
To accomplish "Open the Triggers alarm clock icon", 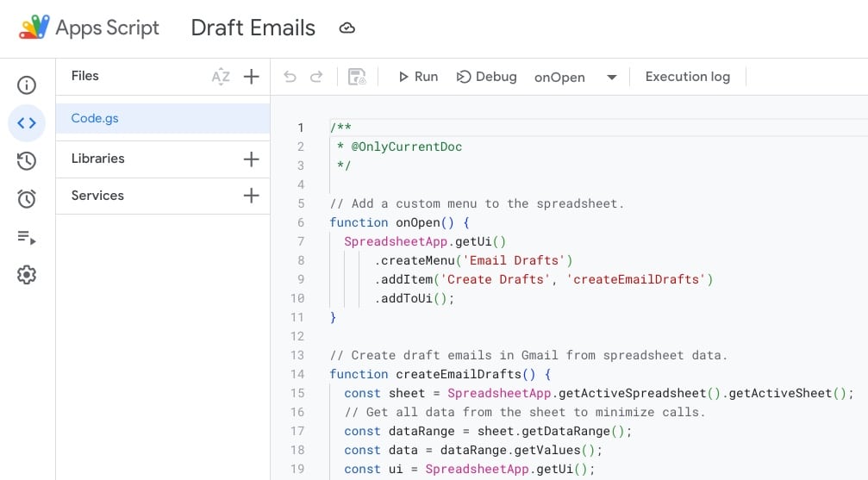I will [27, 199].
